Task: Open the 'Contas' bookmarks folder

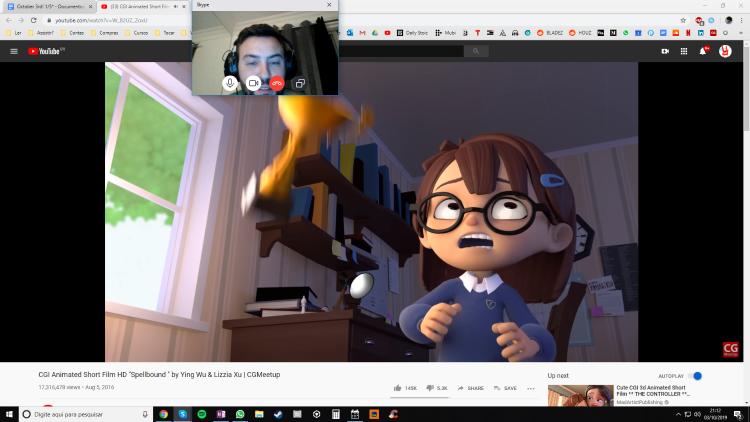Action: [72, 33]
